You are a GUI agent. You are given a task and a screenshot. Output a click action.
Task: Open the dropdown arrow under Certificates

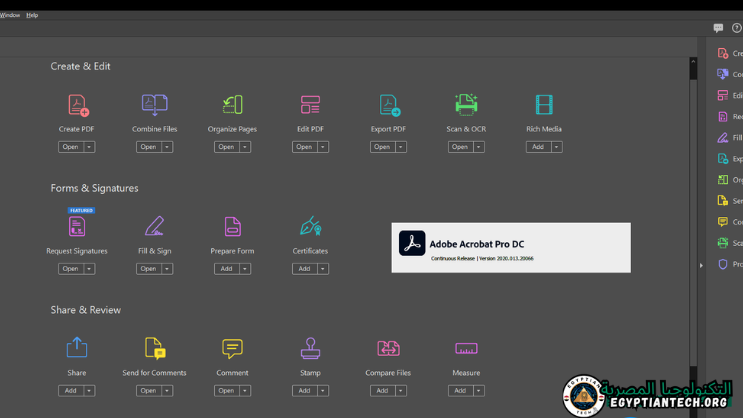pyautogui.click(x=323, y=269)
